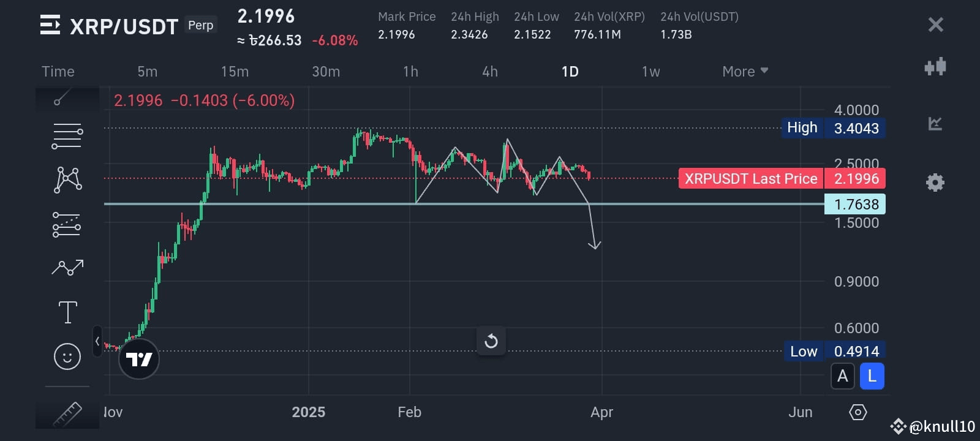Select the ruler measure tool

coord(67,414)
